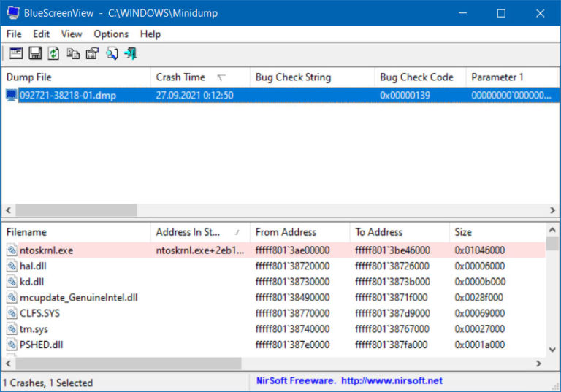
Task: Open the File menu
Action: [14, 34]
